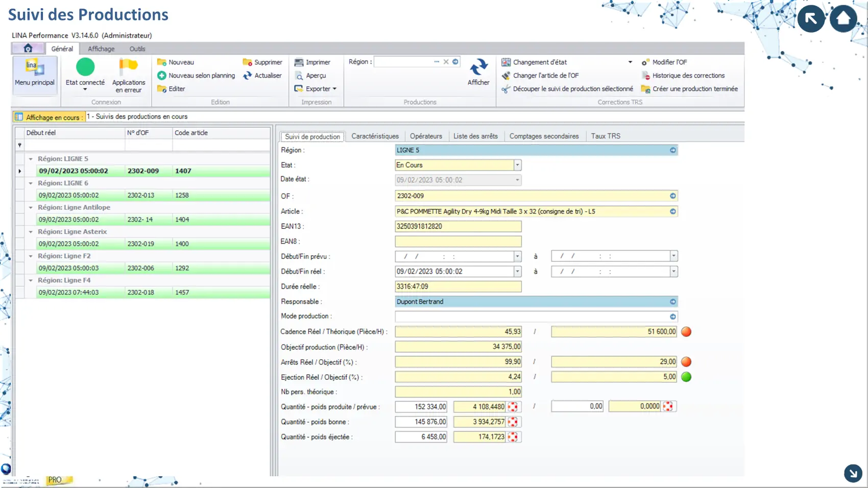Click the Imprimer printer icon
Viewport: 868px width, 488px height.
pos(299,62)
